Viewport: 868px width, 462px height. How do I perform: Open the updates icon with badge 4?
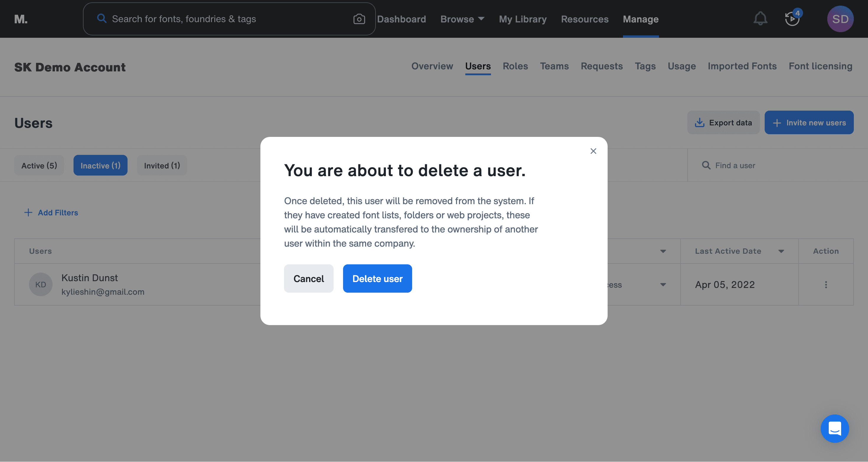coord(792,19)
